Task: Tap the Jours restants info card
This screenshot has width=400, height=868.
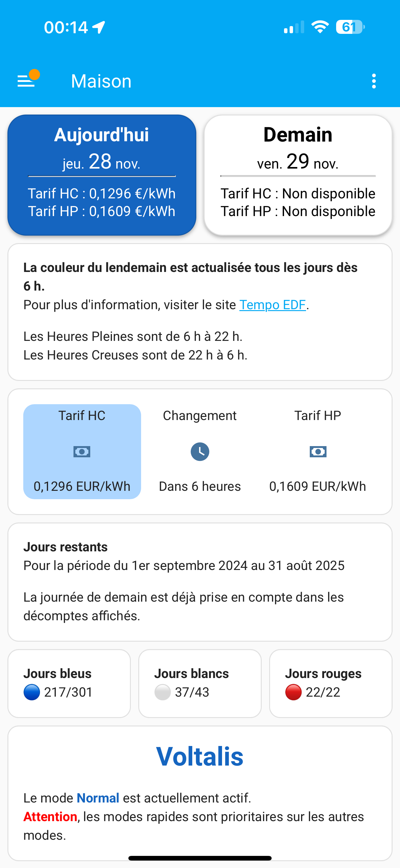Action: point(200,581)
